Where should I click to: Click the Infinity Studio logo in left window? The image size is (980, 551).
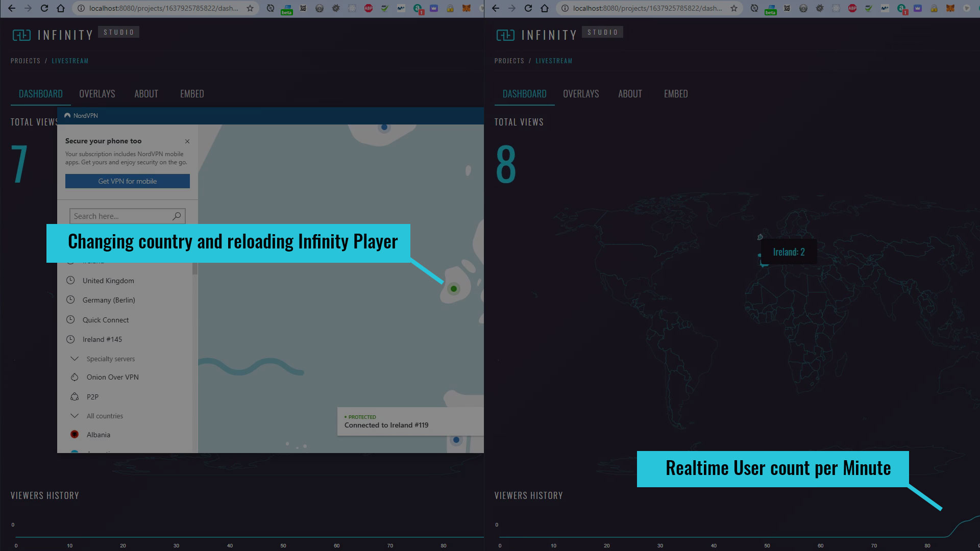pos(21,35)
